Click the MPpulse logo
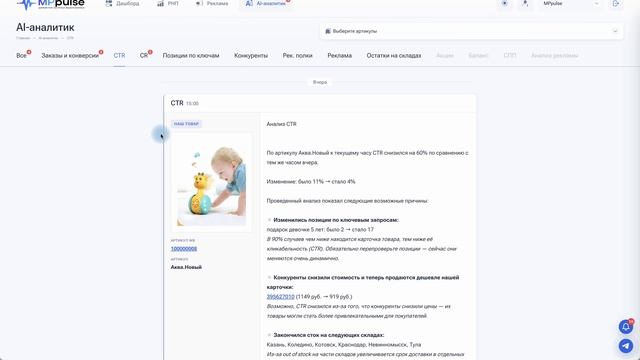Screen dimensions: 640x360 tap(51, 4)
